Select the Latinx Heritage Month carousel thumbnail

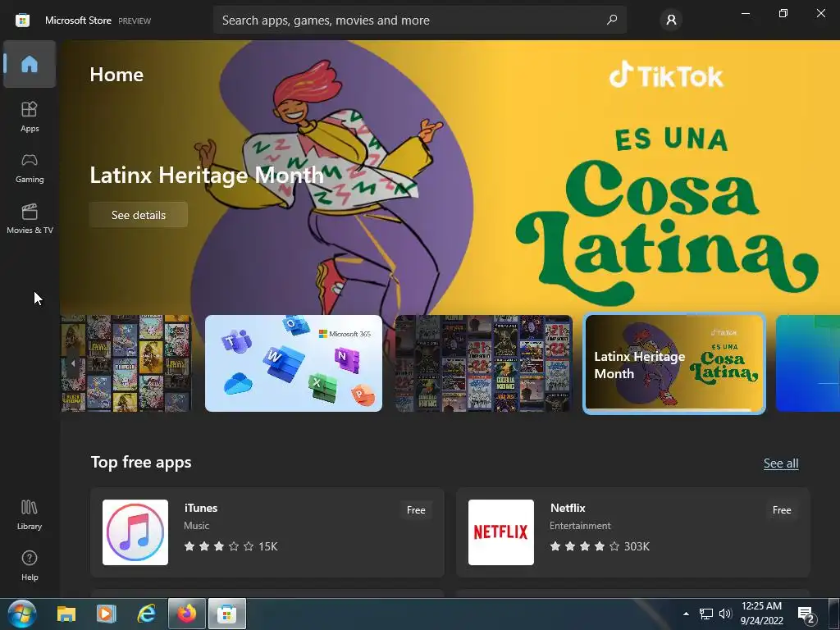[674, 363]
